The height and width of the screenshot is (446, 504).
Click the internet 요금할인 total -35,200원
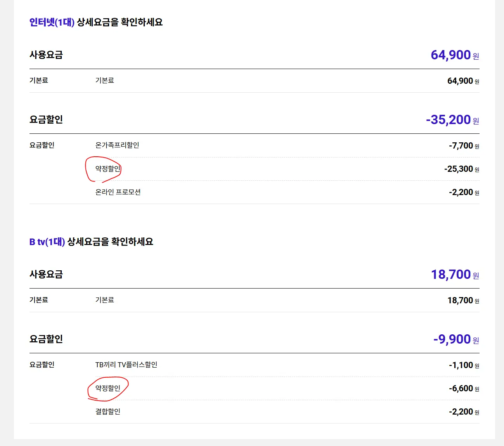click(x=452, y=120)
